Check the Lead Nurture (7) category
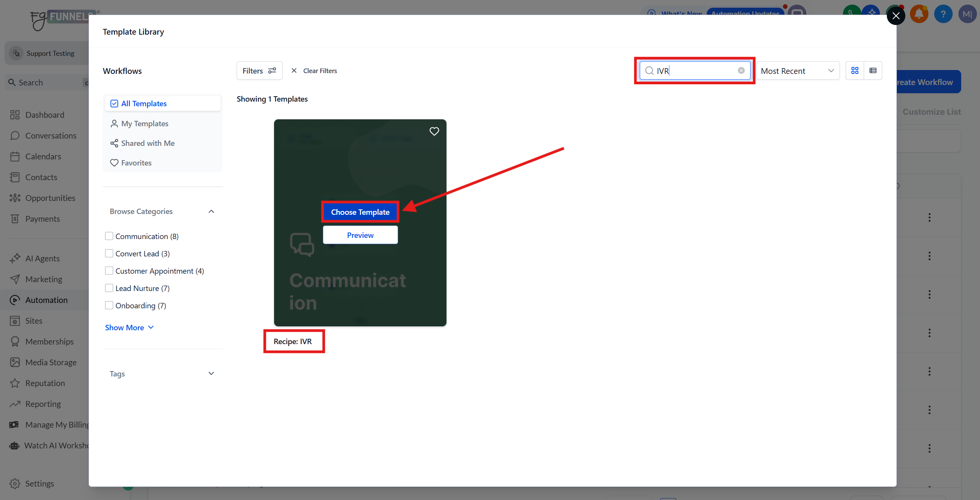 pos(109,288)
